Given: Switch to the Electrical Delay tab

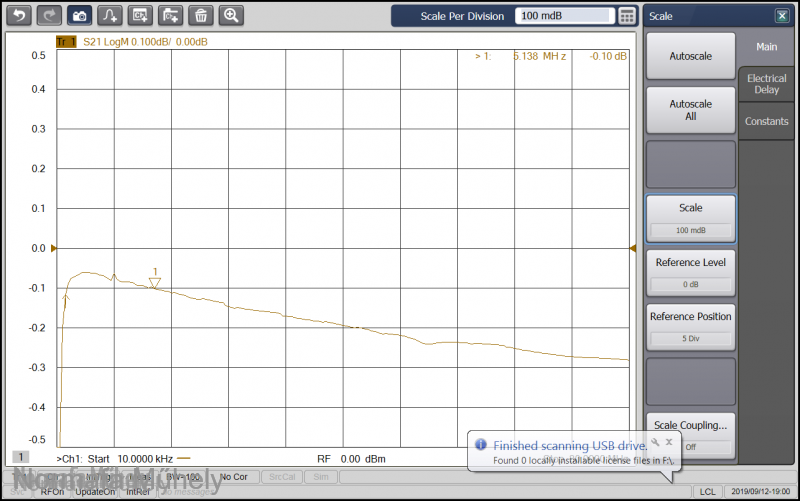Looking at the screenshot, I should click(766, 84).
